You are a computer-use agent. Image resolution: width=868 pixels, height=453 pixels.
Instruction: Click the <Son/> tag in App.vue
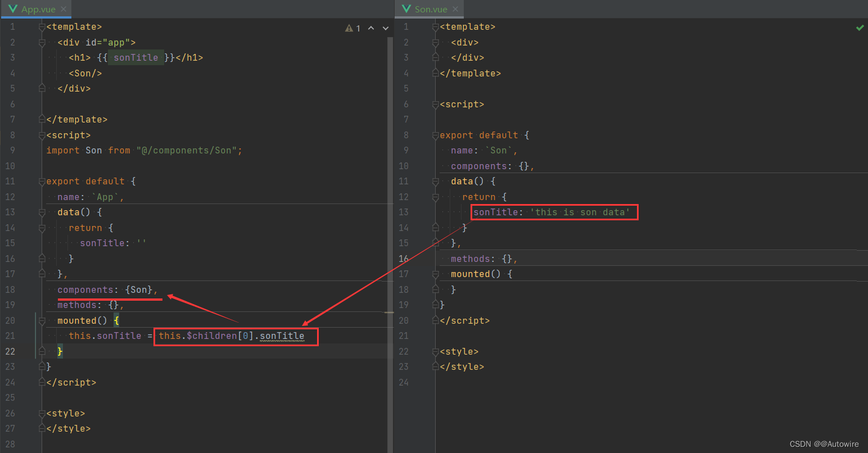85,73
